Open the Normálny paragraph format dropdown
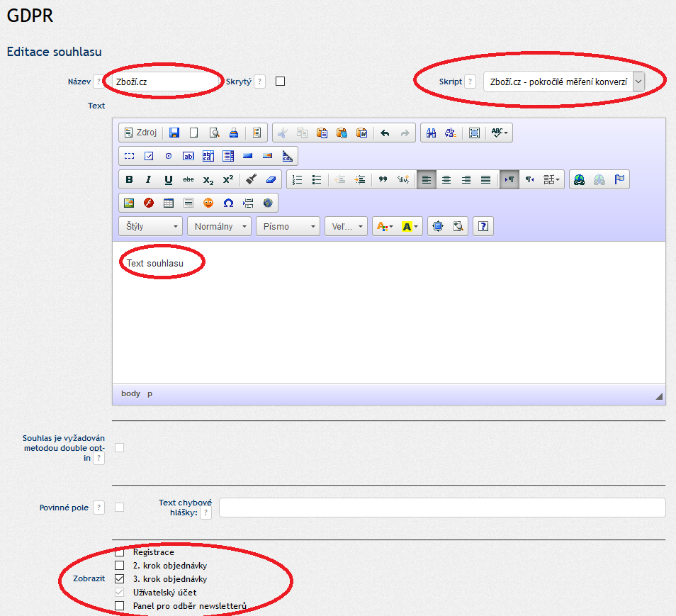Viewport: 676px width, 616px height. coord(219,226)
